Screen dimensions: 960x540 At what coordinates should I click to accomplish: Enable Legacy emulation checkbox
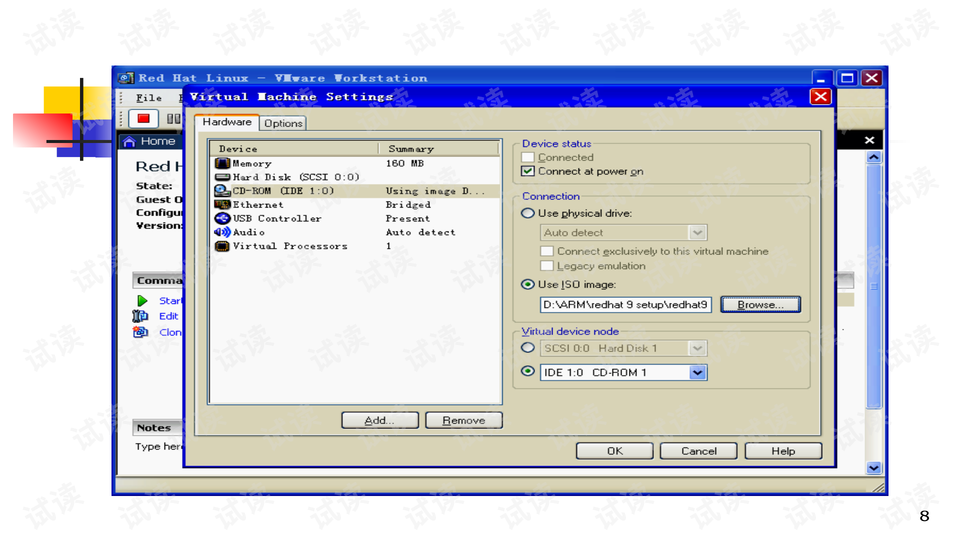tap(547, 266)
